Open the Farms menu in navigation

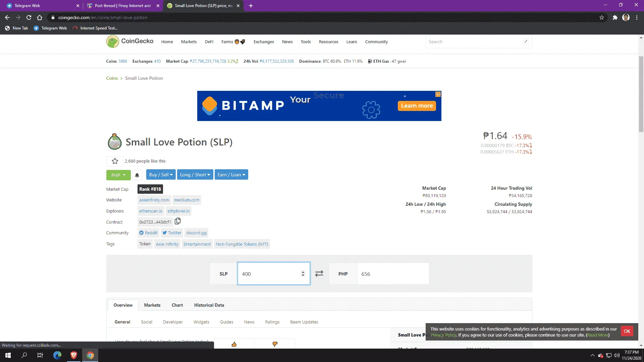pos(233,42)
